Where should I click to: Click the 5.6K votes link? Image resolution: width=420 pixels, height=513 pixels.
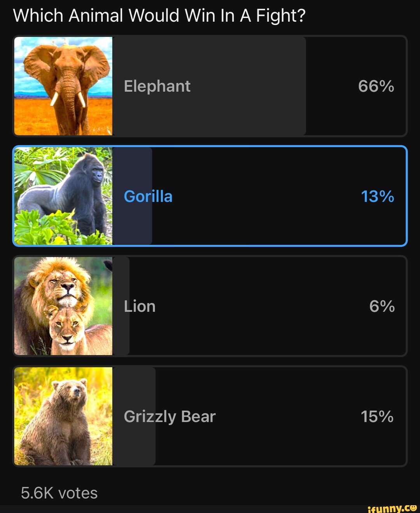[59, 493]
